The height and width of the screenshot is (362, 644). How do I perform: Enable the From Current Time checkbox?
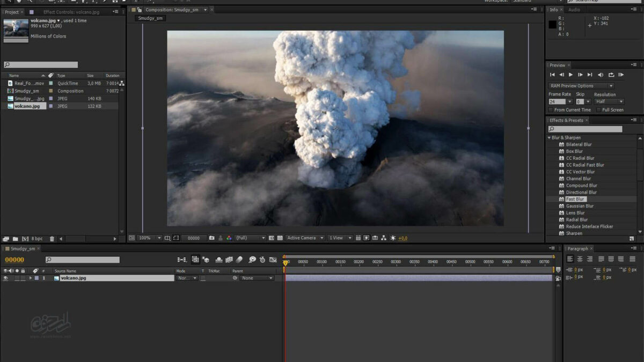[x=551, y=110]
